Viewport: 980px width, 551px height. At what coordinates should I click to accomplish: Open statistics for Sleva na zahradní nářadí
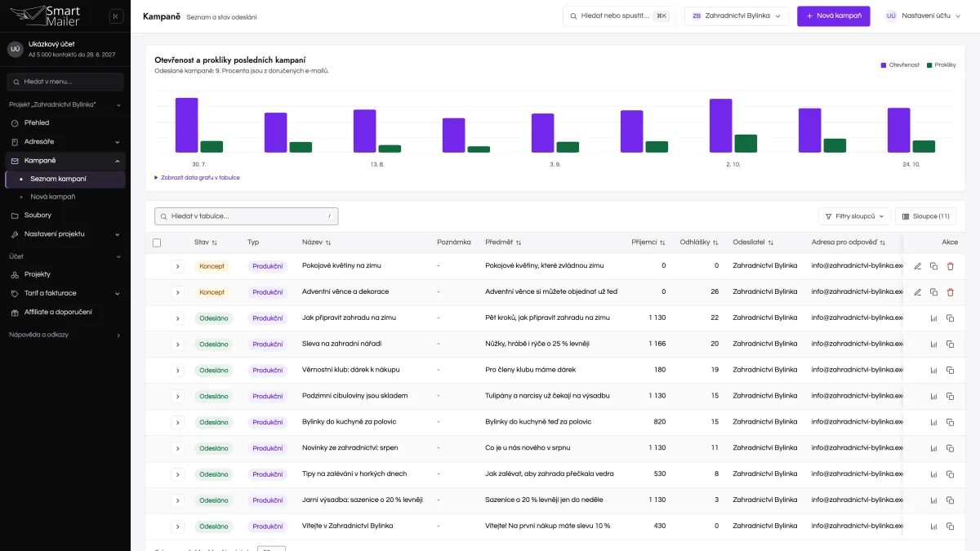pos(933,344)
